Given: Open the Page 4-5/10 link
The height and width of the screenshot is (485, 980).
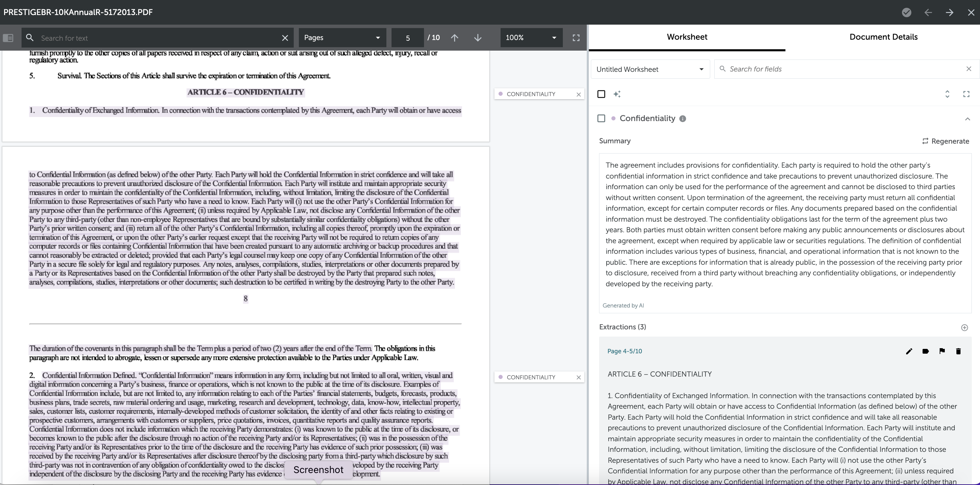Looking at the screenshot, I should (x=624, y=351).
